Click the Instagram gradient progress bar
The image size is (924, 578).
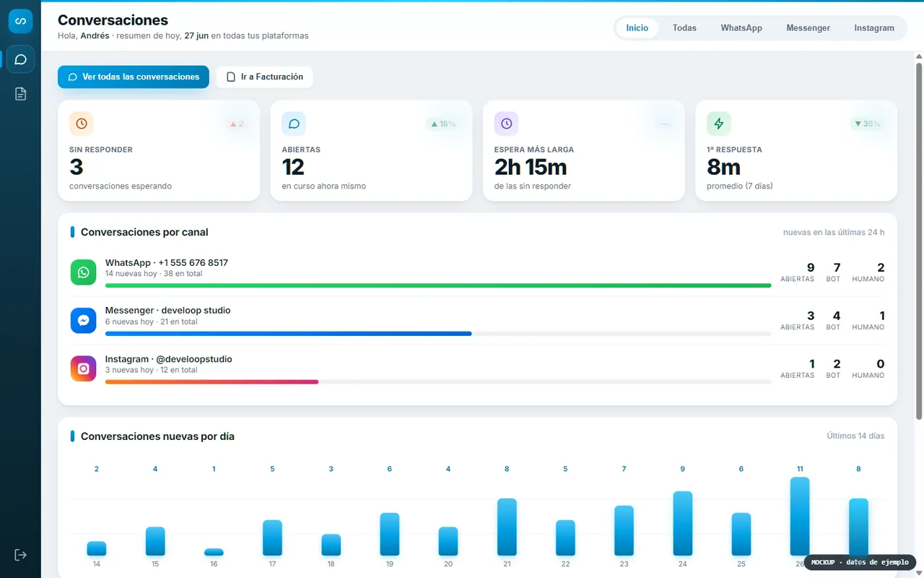212,381
